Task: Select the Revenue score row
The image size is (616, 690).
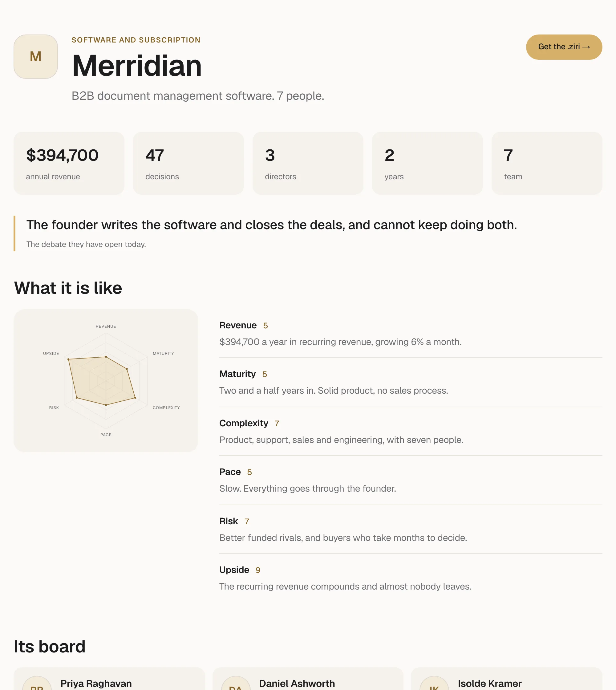Action: click(411, 334)
